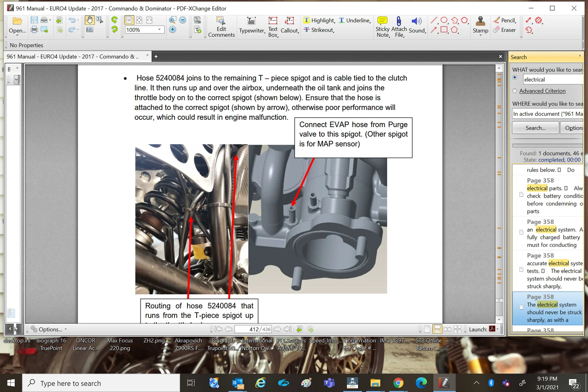Switch to the 961 Manual document tab
This screenshot has height=392, width=588.
(73, 57)
